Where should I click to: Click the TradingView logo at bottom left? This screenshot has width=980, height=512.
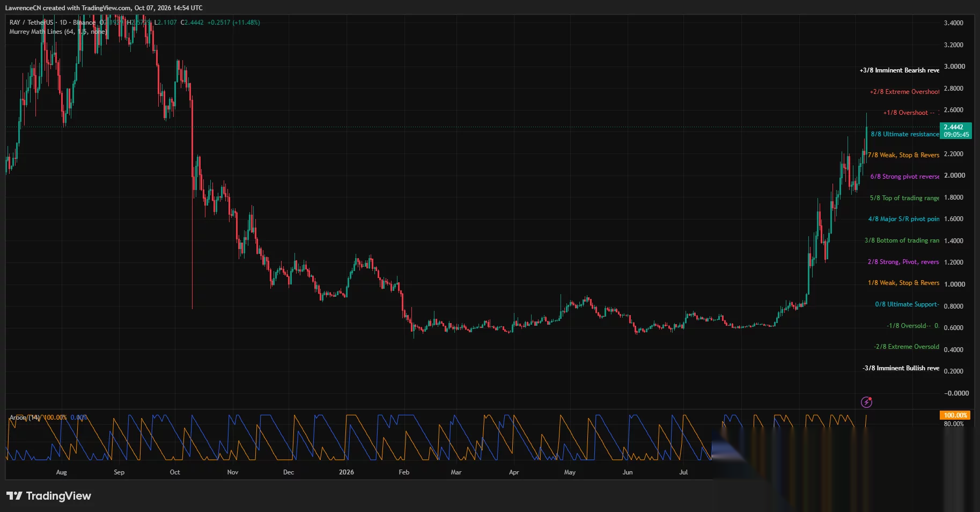coord(49,496)
